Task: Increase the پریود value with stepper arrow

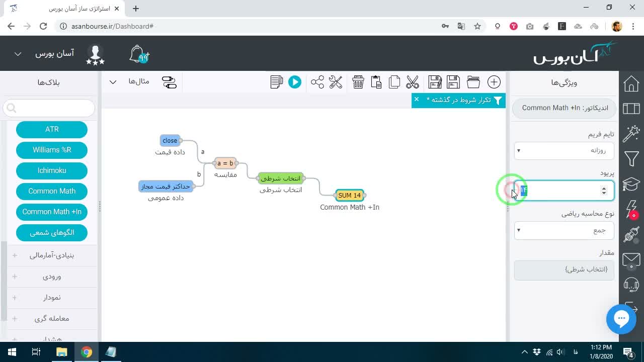Action: point(604,188)
